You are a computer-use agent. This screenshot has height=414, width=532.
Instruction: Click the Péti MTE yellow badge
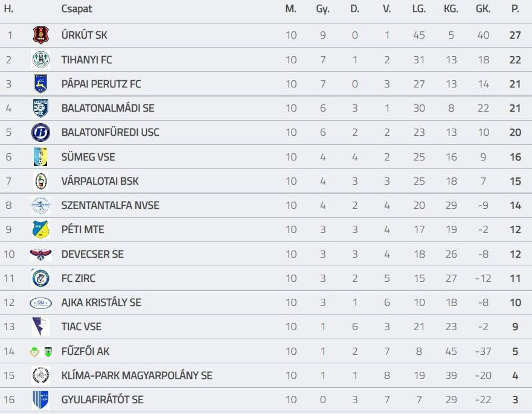pyautogui.click(x=40, y=229)
